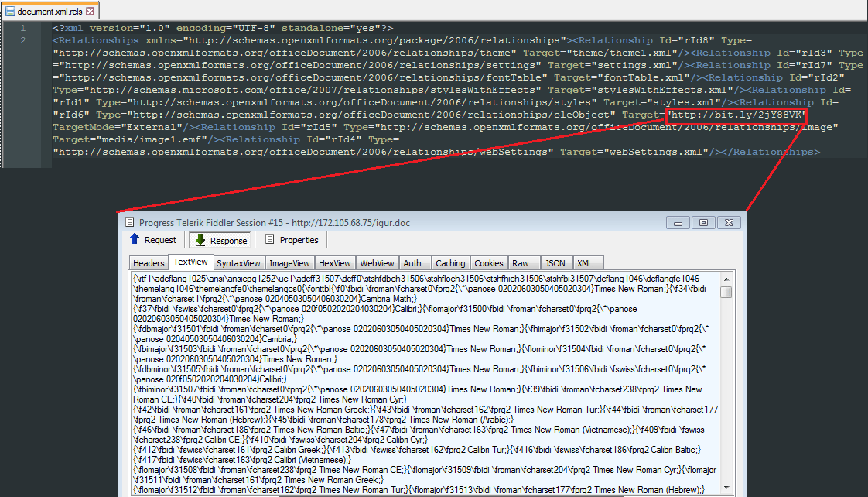Select the TextView tab
The height and width of the screenshot is (497, 868).
click(190, 262)
